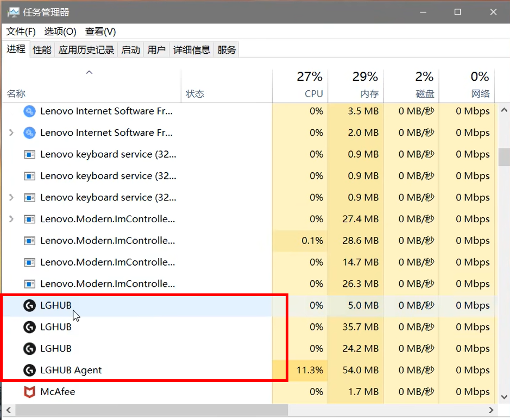
Task: Click the 1.7 MB memory value of McAfee
Action: (x=363, y=392)
